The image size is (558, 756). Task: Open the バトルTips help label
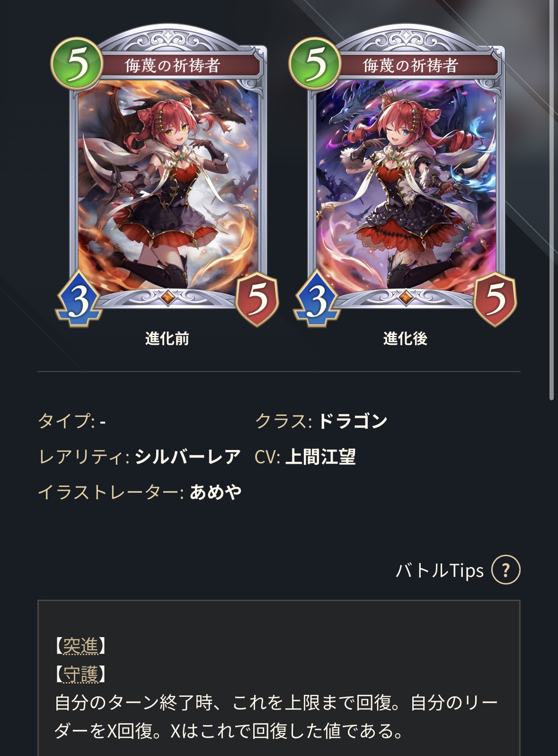pos(440,570)
